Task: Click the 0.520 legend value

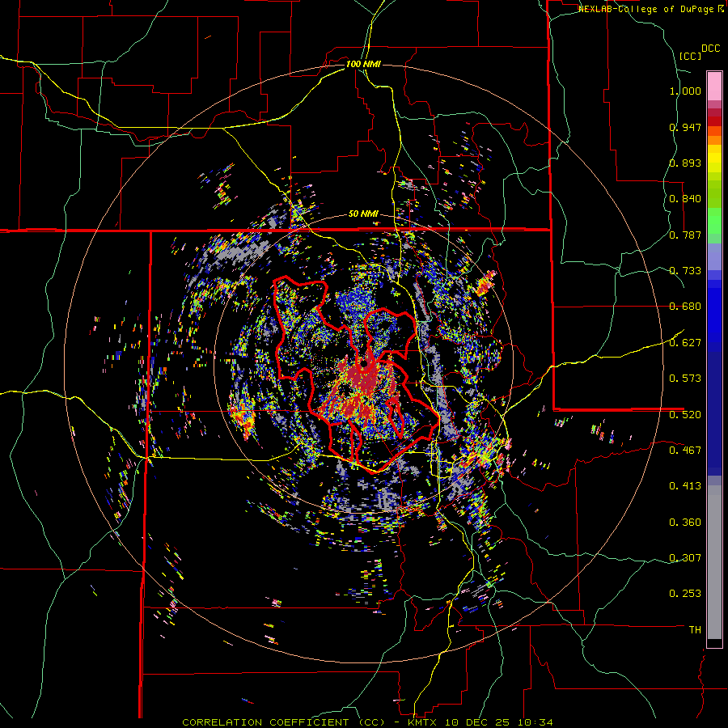Action: (685, 415)
